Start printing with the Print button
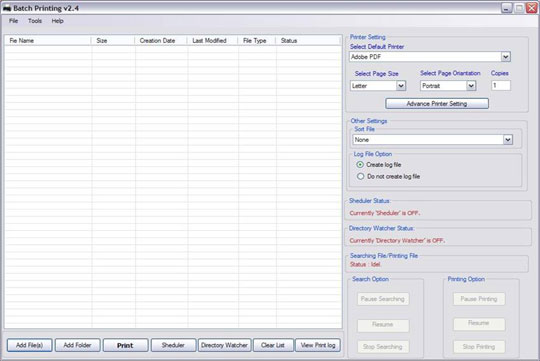 tap(125, 345)
